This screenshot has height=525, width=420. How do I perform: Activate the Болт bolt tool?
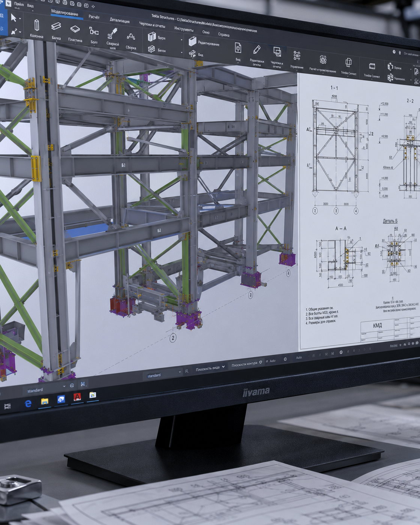pyautogui.click(x=94, y=35)
